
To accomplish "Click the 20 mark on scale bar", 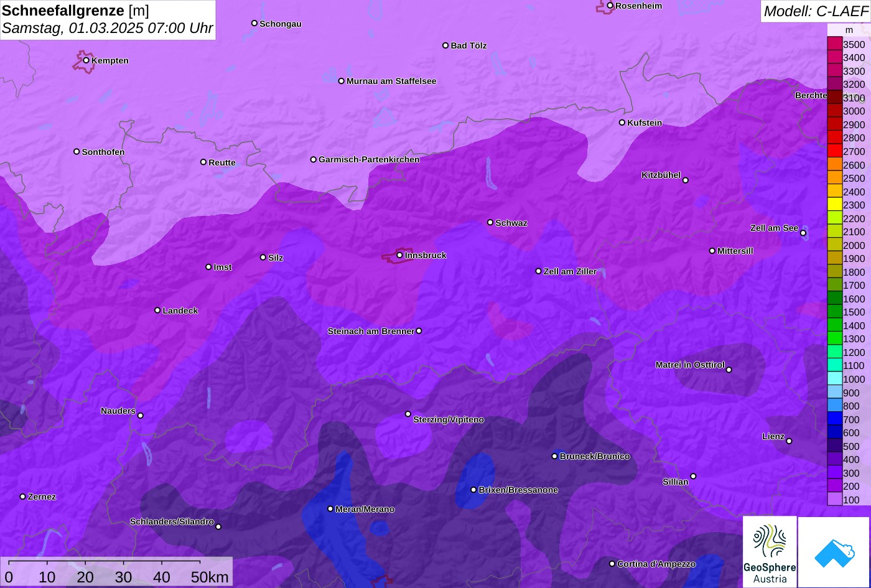I will [x=85, y=577].
